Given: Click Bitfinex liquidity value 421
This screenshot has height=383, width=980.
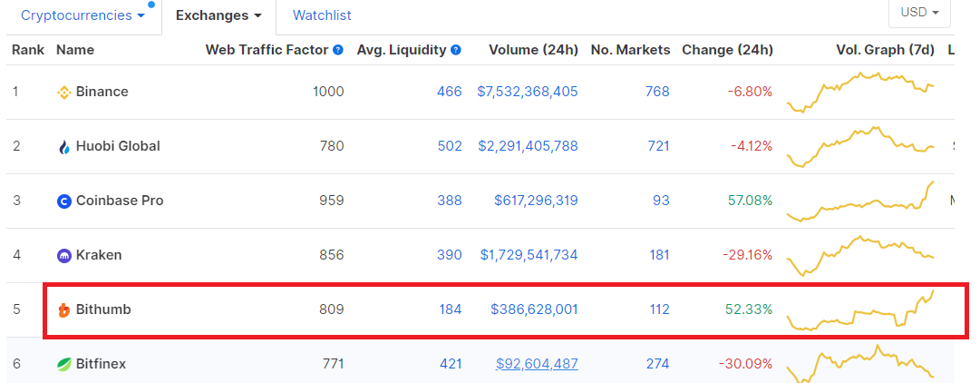Looking at the screenshot, I should click(450, 364).
